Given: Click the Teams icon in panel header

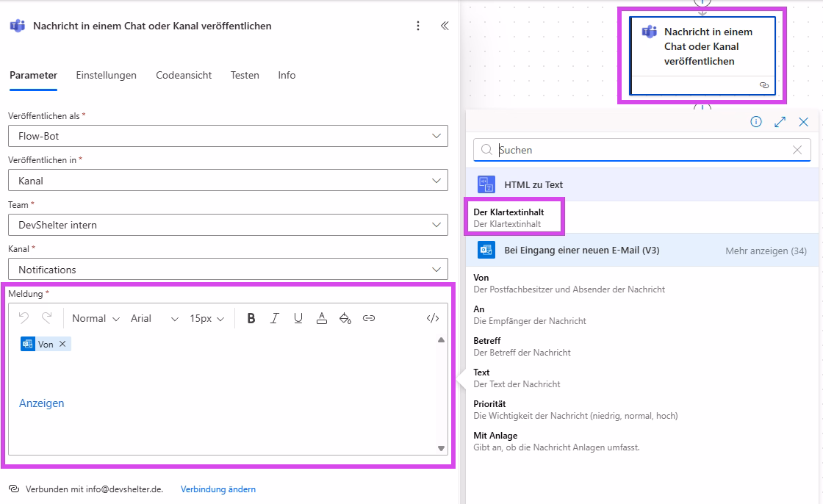Looking at the screenshot, I should (18, 26).
